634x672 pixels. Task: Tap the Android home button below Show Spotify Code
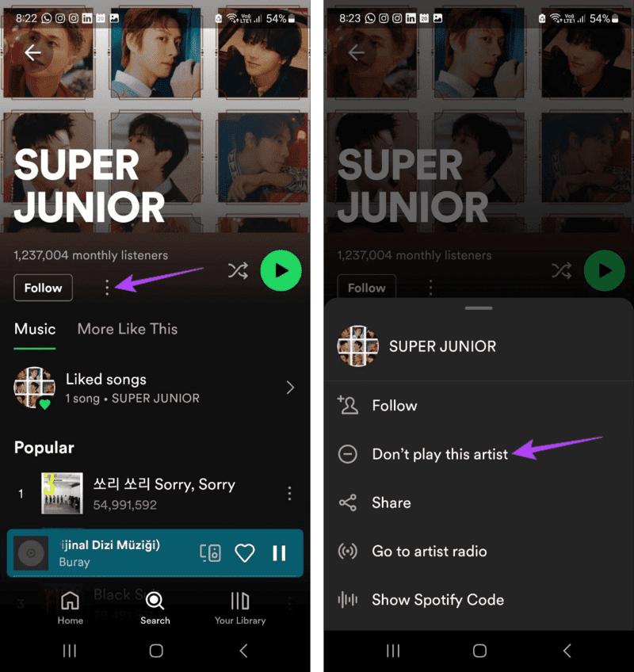(x=479, y=651)
